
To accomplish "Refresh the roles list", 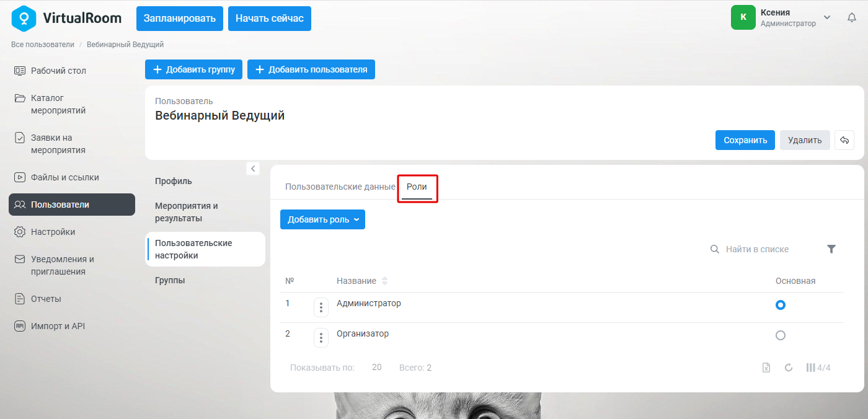I will [x=789, y=368].
